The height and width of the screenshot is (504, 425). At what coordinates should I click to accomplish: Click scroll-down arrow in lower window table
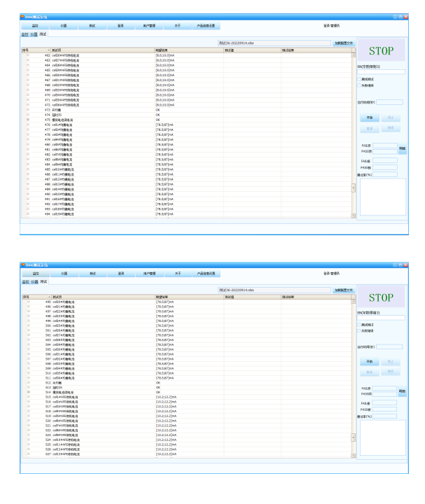(354, 455)
